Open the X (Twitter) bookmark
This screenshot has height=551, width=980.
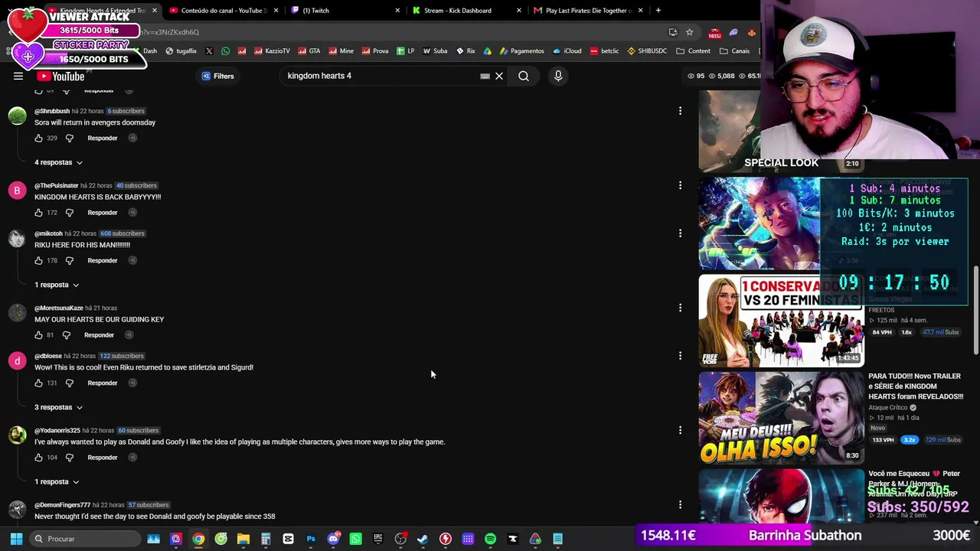pyautogui.click(x=209, y=51)
